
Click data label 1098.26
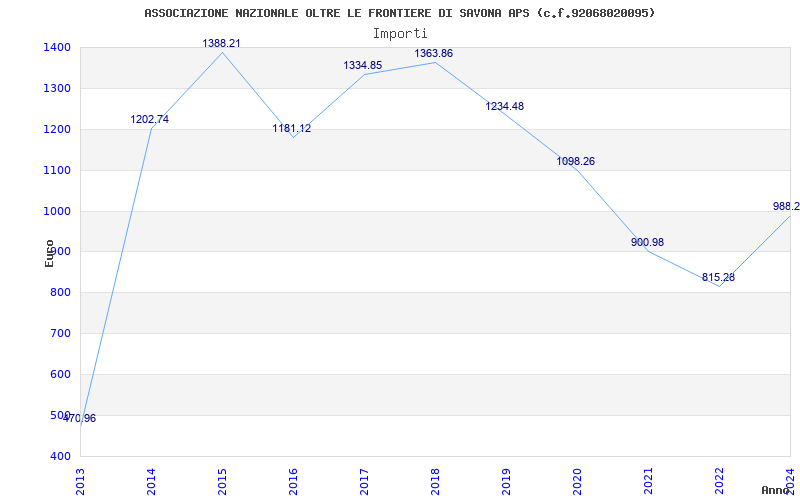click(x=575, y=162)
